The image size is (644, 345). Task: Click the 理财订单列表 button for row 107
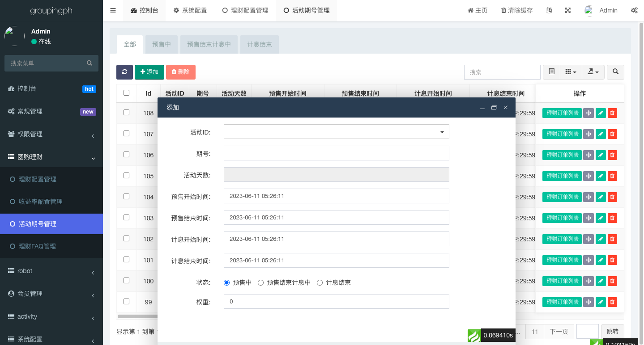(x=562, y=134)
